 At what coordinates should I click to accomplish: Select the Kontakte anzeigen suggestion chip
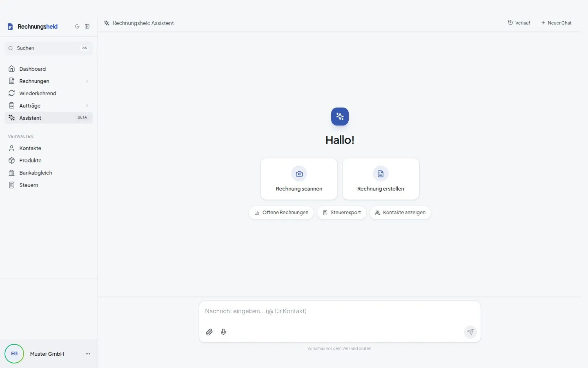click(400, 213)
